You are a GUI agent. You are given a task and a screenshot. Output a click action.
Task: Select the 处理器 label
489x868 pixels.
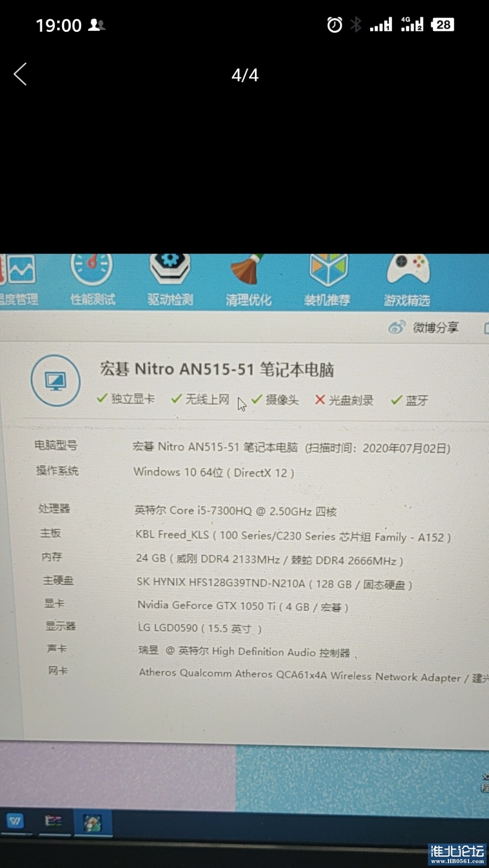pos(54,508)
